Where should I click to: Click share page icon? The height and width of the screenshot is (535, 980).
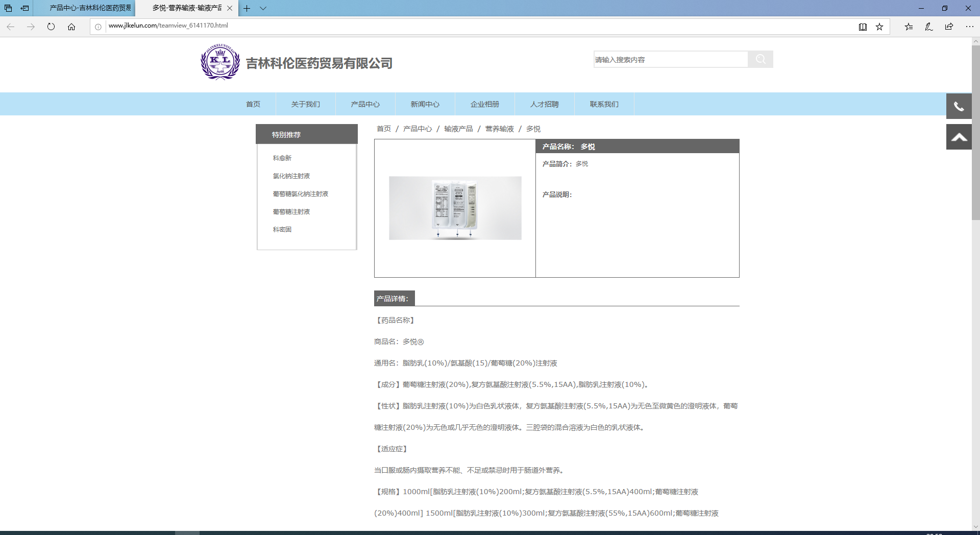click(x=949, y=27)
